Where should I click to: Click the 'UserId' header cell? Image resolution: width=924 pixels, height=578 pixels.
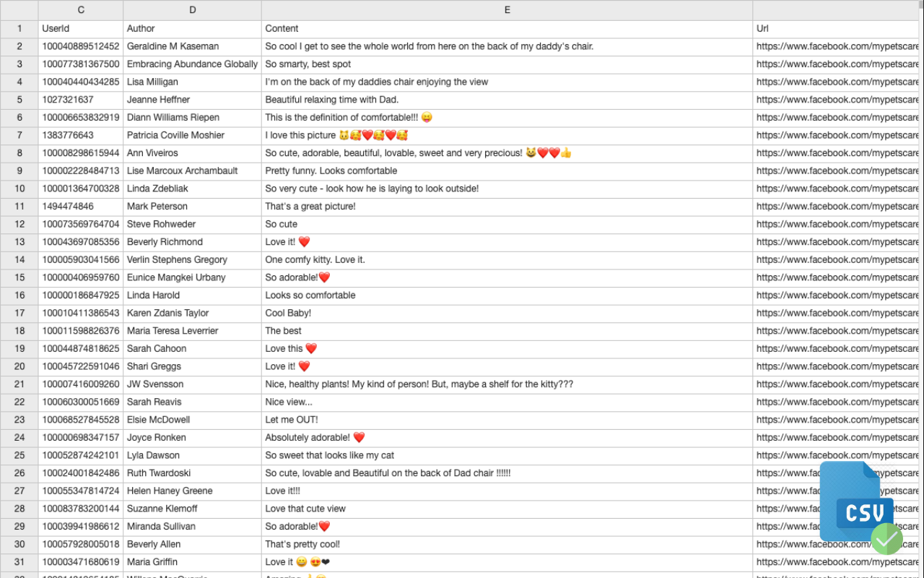coord(81,29)
